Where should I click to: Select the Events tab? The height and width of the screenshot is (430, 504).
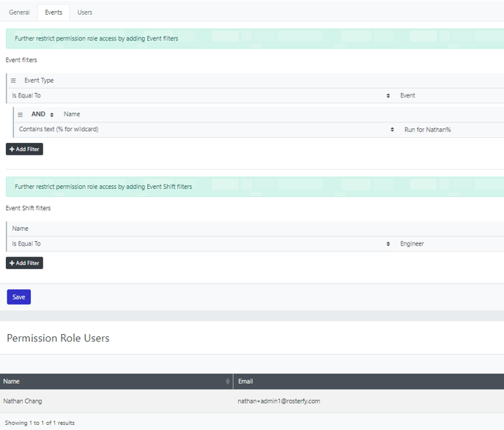click(x=53, y=12)
